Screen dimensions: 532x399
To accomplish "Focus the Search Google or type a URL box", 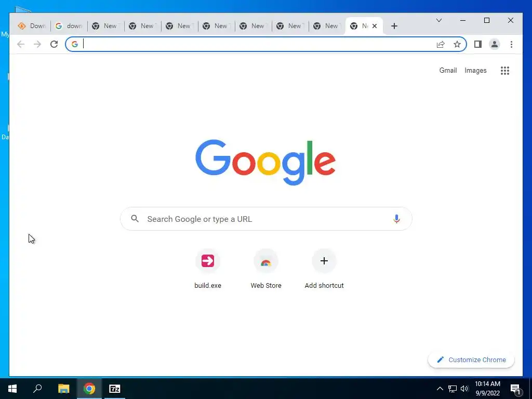I will tap(266, 219).
